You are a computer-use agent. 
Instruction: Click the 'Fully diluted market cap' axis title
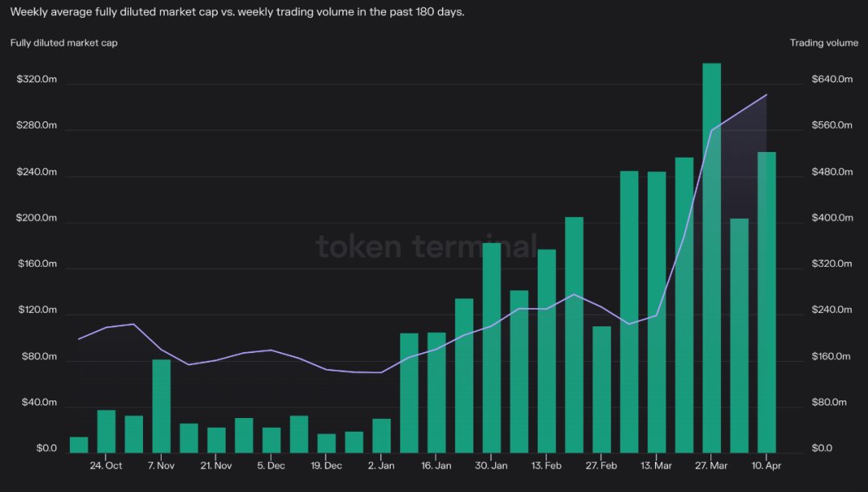click(x=63, y=43)
